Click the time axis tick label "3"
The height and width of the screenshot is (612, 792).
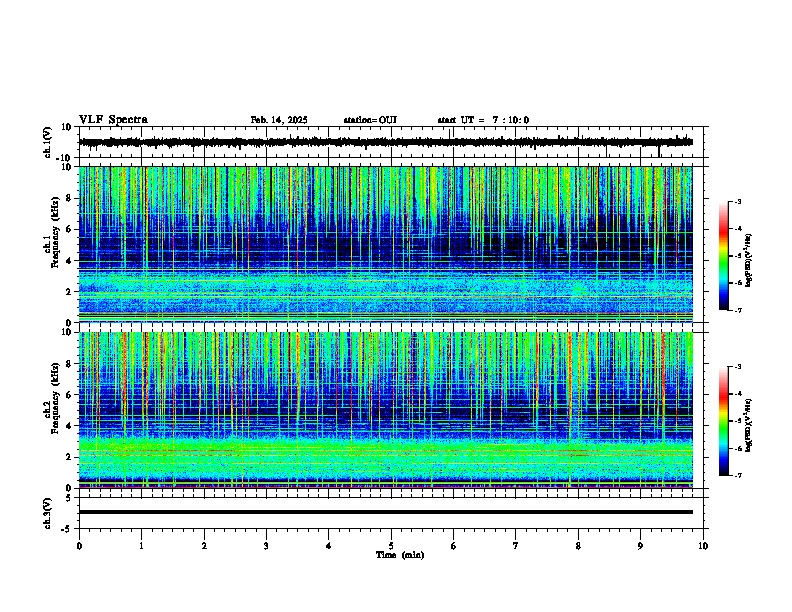[266, 546]
